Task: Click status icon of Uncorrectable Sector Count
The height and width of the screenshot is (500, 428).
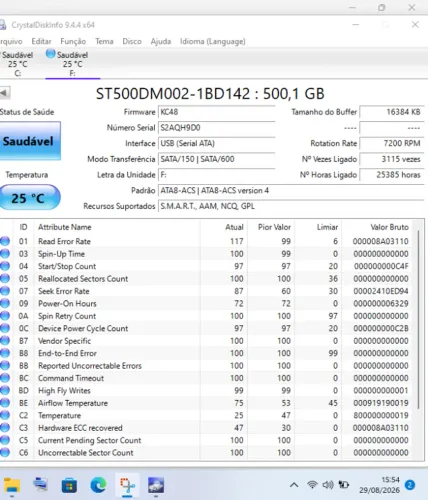Action: tap(5, 452)
